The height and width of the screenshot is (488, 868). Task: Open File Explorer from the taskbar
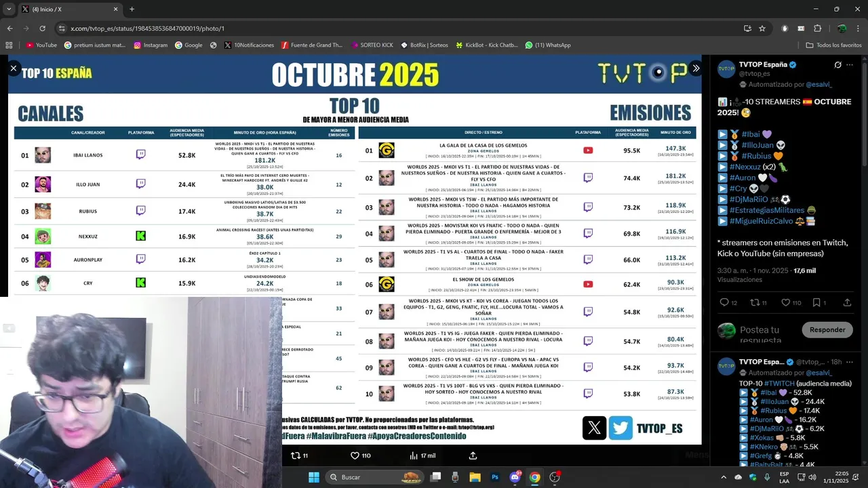click(475, 477)
